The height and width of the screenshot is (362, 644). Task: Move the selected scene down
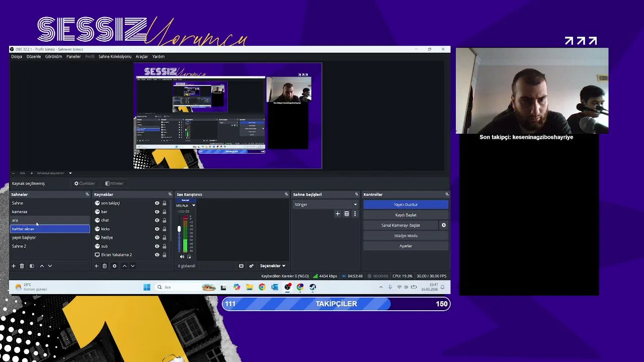tap(50, 266)
